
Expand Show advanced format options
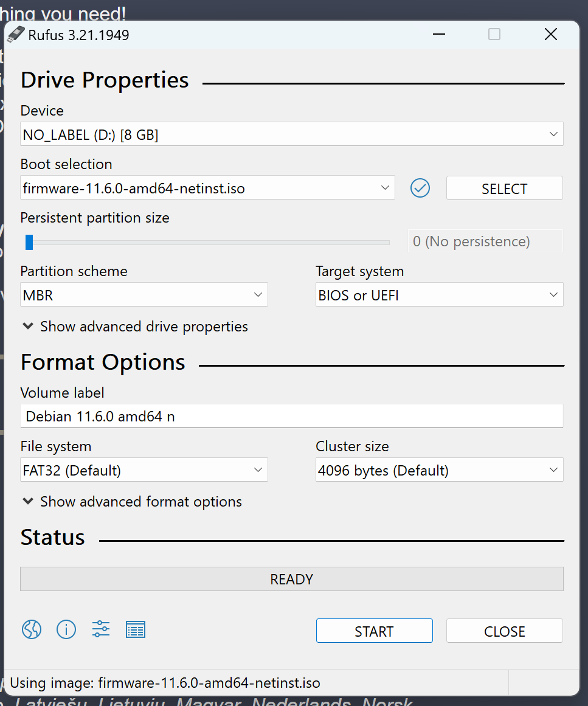click(x=132, y=502)
